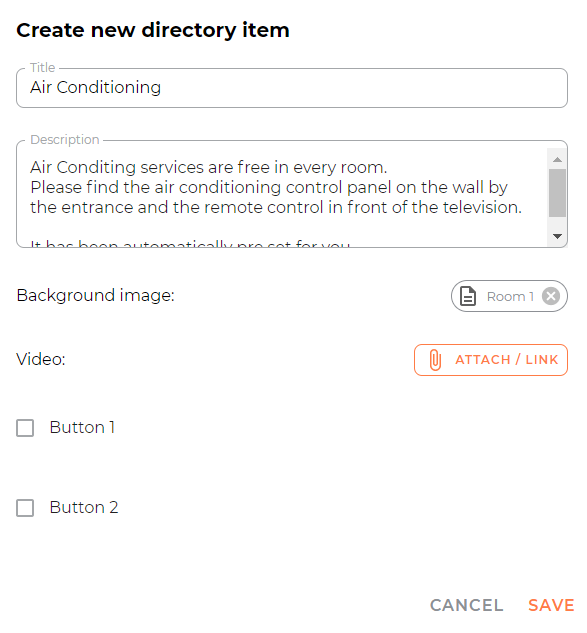Cancel creating the directory item
This screenshot has width=587, height=633.
467,605
